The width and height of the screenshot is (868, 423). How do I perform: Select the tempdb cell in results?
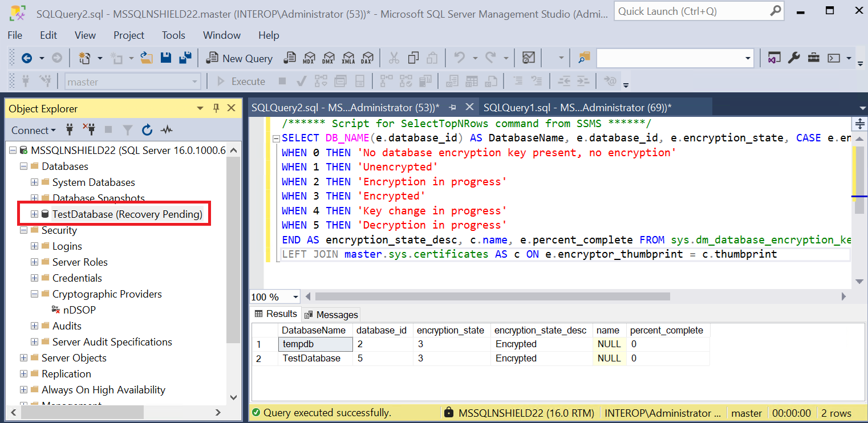coord(316,344)
